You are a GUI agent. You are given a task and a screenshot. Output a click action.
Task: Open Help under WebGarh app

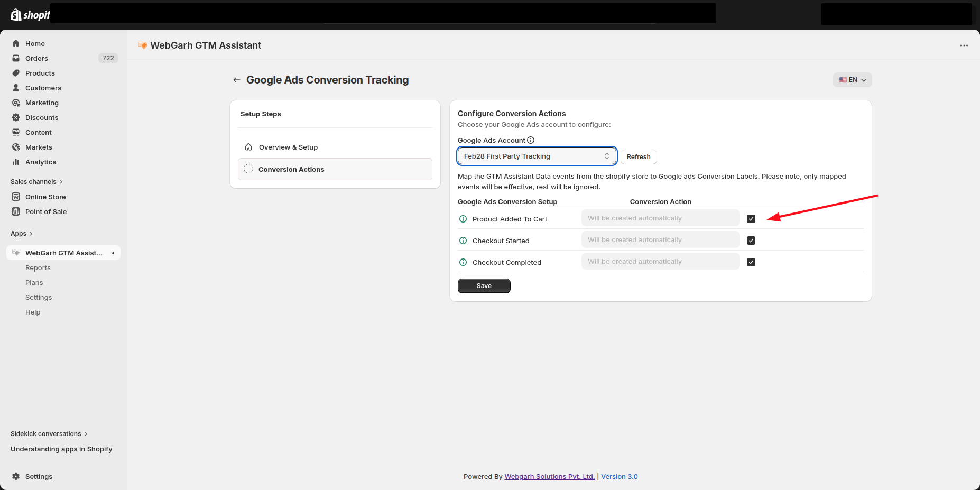click(x=33, y=312)
